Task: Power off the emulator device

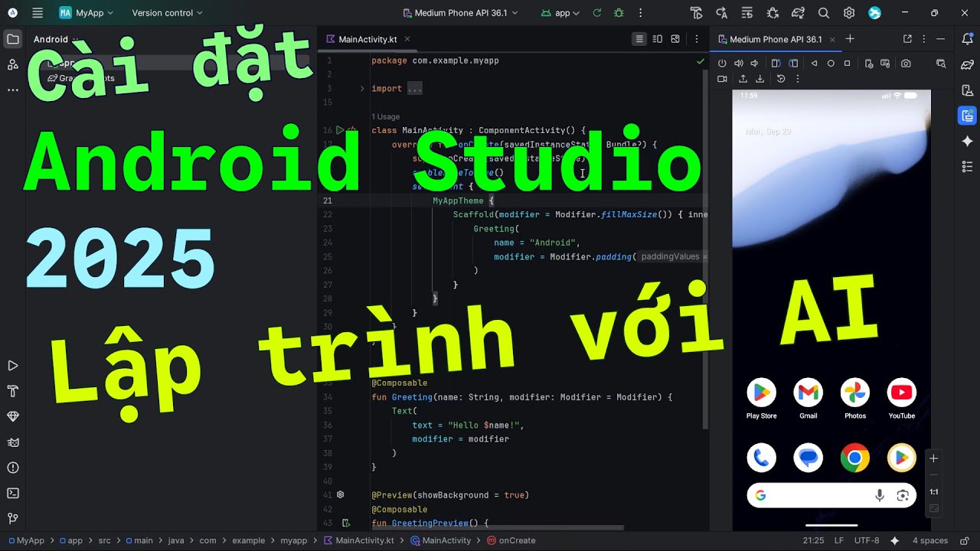Action: tap(722, 64)
